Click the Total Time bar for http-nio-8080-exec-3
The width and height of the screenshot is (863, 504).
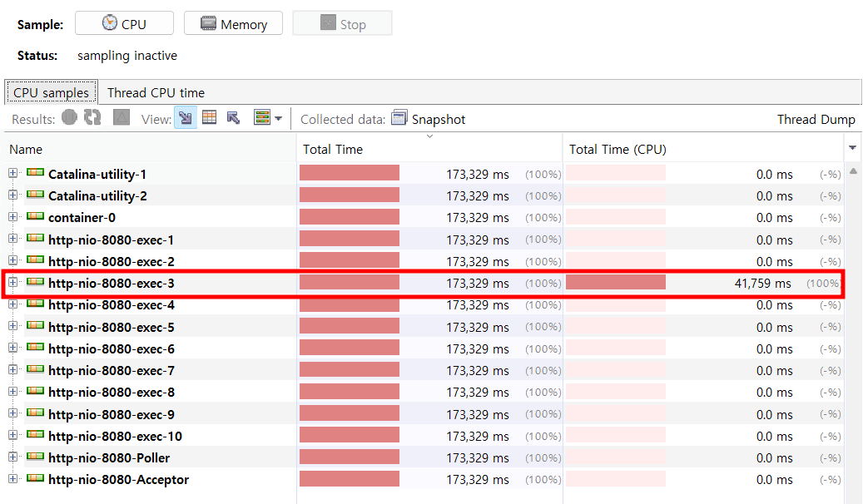350,283
